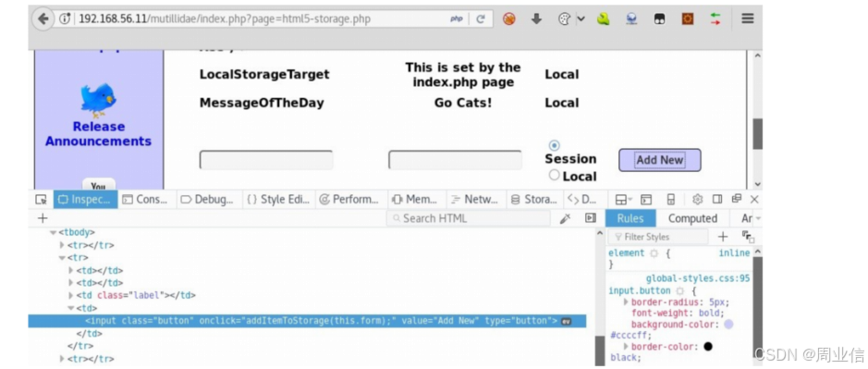The width and height of the screenshot is (868, 369).
Task: Click the orange square extension icon
Action: pos(688,18)
